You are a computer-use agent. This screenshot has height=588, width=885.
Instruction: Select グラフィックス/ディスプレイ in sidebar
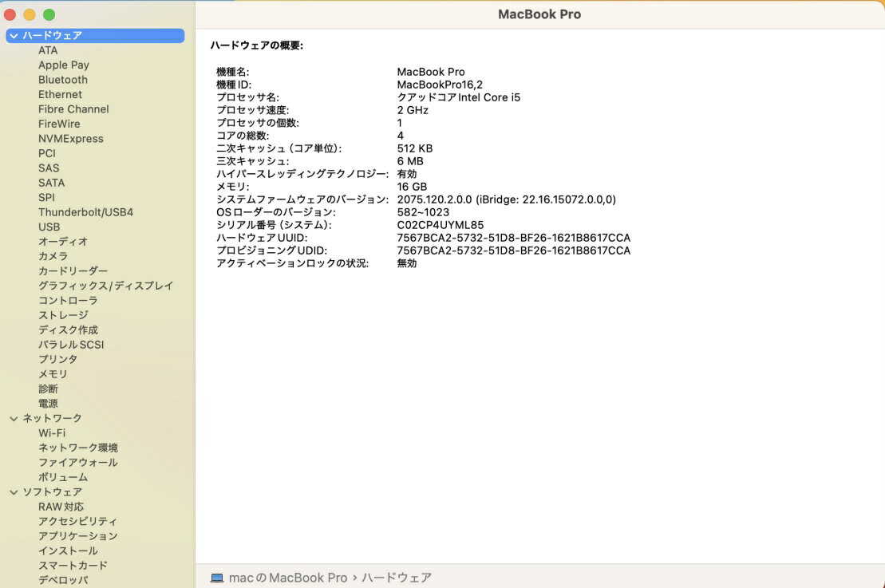tap(105, 286)
